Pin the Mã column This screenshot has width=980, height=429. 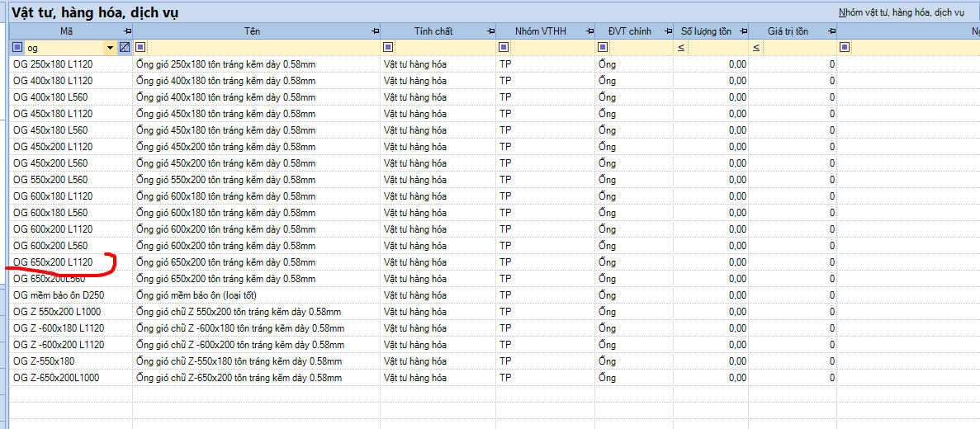127,31
